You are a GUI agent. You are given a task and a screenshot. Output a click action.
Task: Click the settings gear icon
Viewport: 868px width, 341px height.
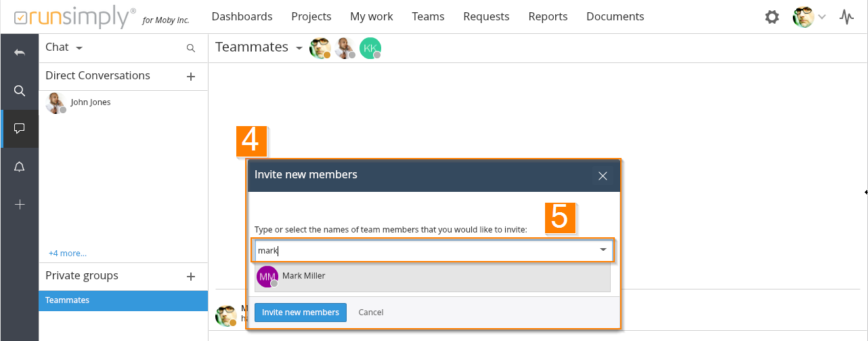point(772,17)
